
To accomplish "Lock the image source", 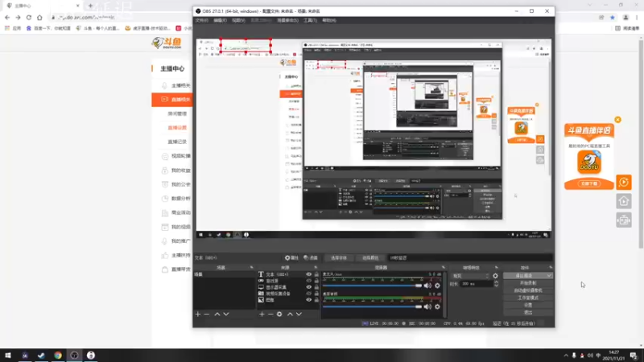I will (x=316, y=299).
